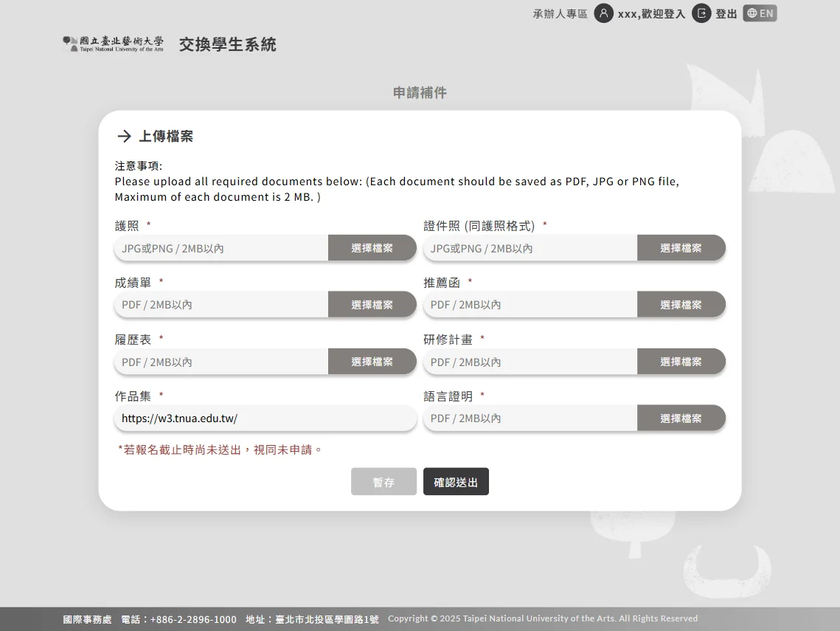Screen dimensions: 840x631
Task: Click the user avatar icon in the header
Action: [604, 13]
